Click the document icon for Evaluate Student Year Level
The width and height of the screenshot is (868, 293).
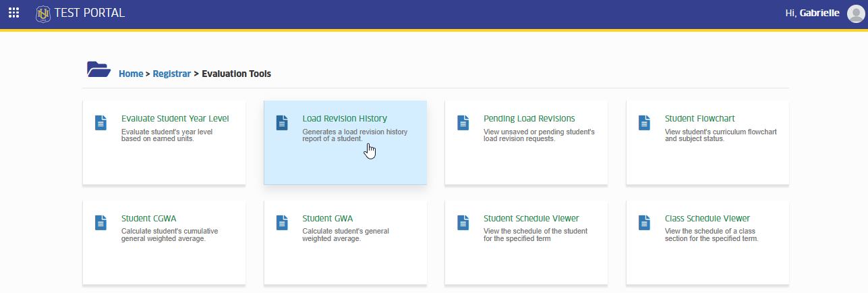tap(100, 123)
